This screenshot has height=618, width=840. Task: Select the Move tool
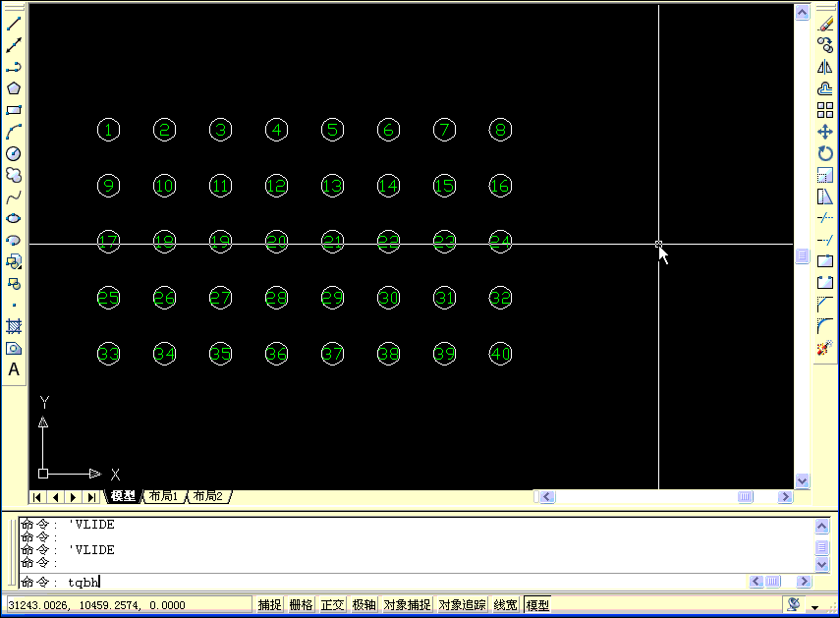(825, 132)
